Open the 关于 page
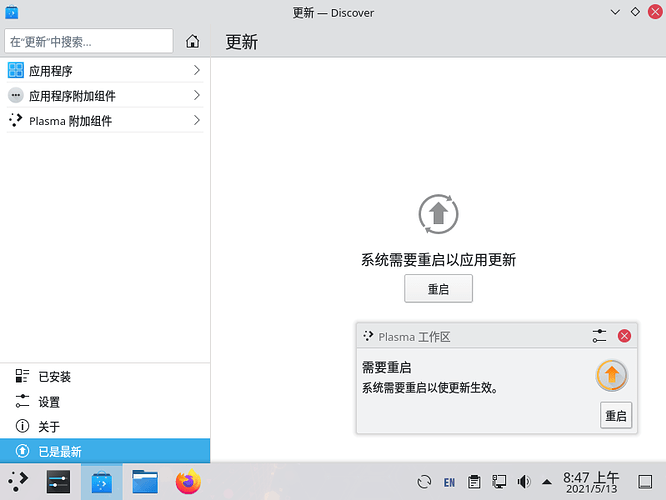The image size is (666, 500). [105, 426]
